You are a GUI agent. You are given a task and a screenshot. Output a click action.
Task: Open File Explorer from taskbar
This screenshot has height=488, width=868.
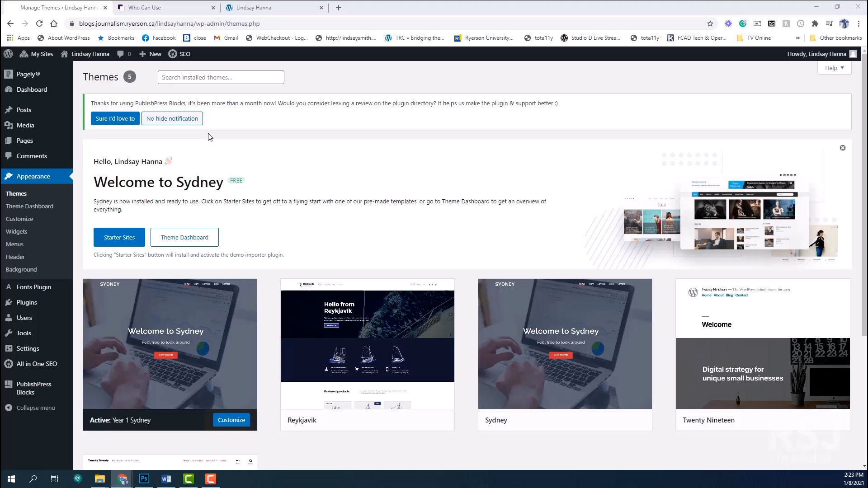[x=100, y=479]
